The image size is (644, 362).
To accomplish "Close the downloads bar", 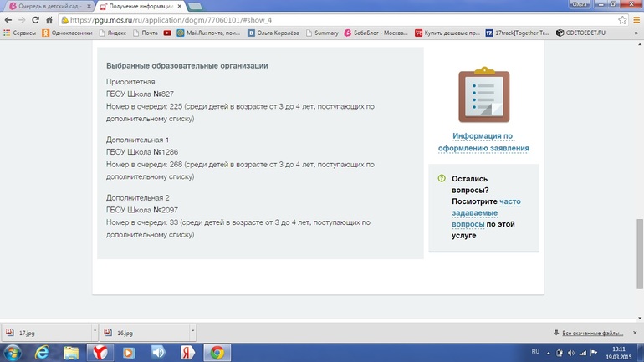I will 636,333.
